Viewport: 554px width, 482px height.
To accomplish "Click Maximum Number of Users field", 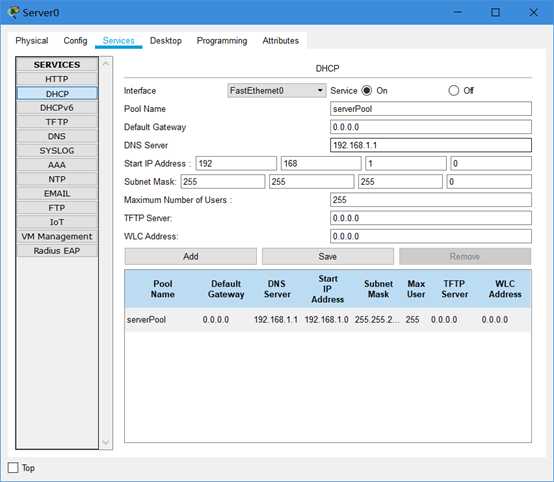I will pyautogui.click(x=431, y=200).
